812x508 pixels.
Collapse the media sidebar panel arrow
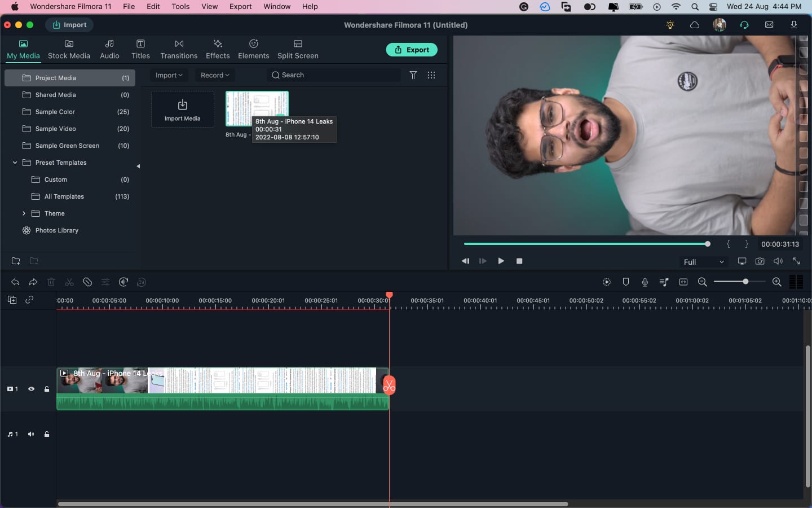[x=138, y=166]
